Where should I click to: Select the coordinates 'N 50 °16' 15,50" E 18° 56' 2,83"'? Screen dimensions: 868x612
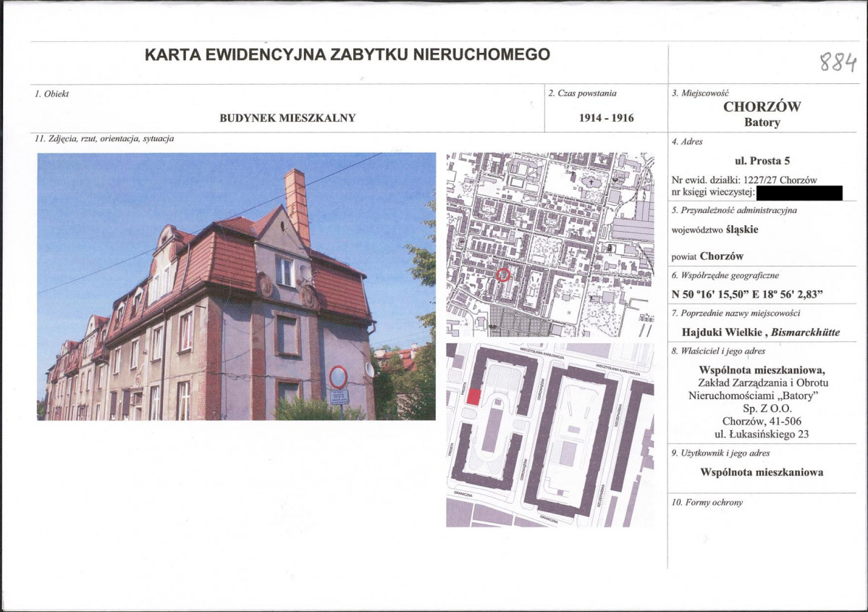(x=747, y=294)
